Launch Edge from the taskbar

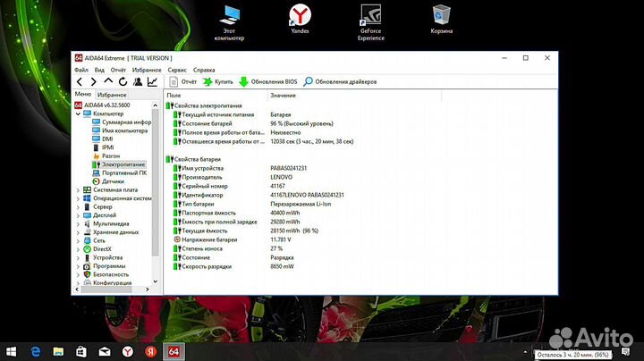point(35,351)
